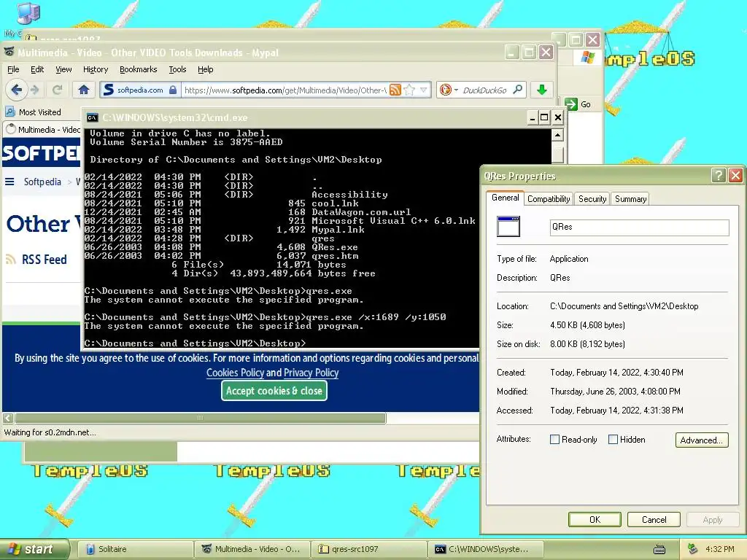Click the system tray network icon
747x560 pixels.
693,549
